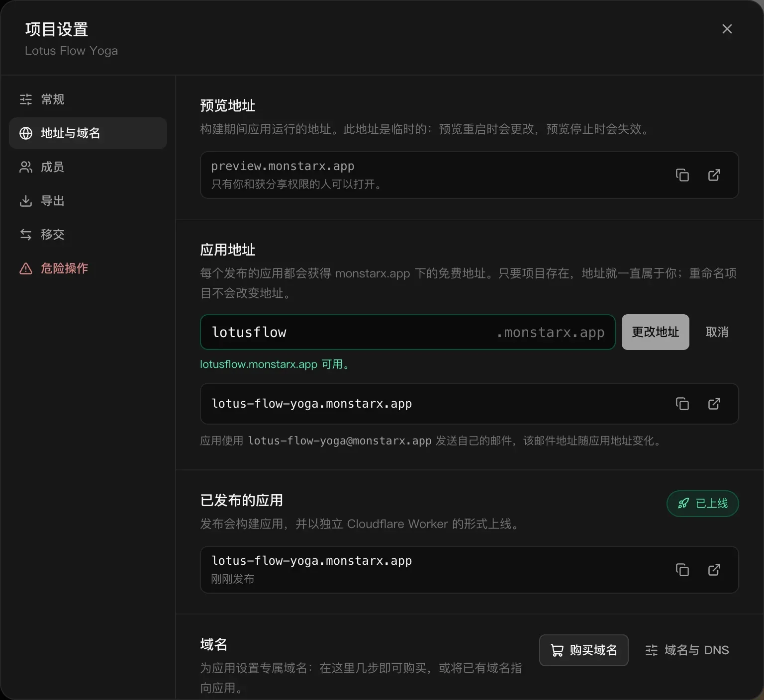Switch to the 导出 section
Image resolution: width=764 pixels, height=700 pixels.
88,201
